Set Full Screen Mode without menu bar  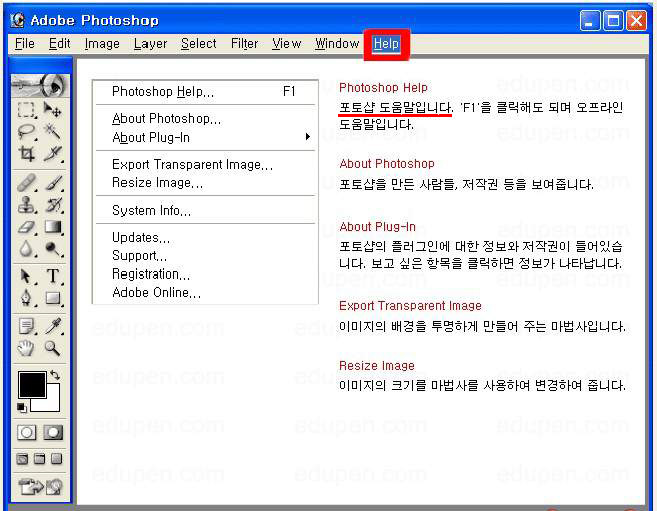click(57, 459)
